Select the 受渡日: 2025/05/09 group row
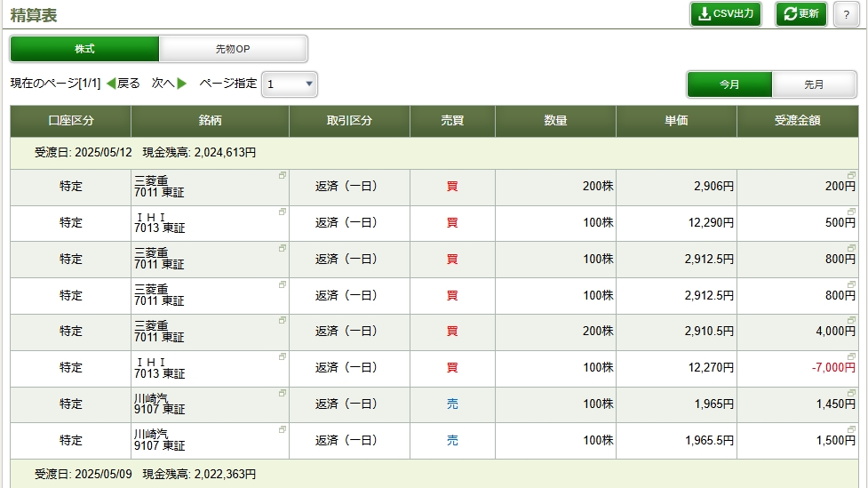Viewport: 868px width, 488px height. [434, 474]
